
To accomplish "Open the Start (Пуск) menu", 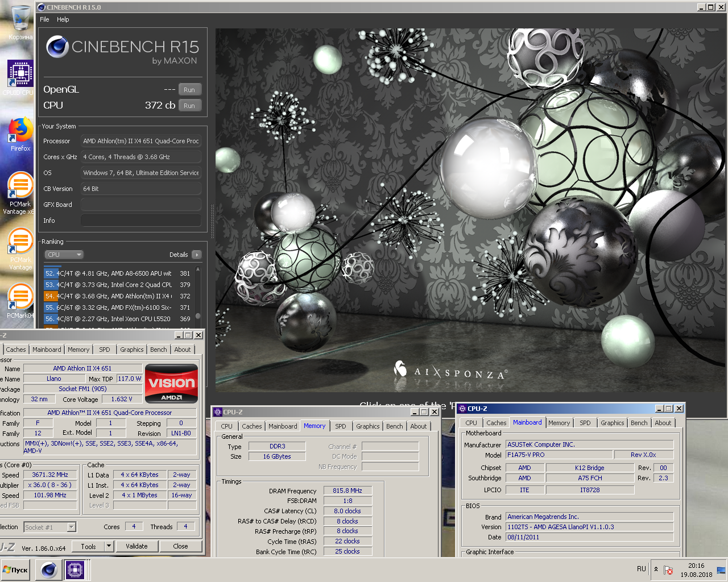I will 16,569.
